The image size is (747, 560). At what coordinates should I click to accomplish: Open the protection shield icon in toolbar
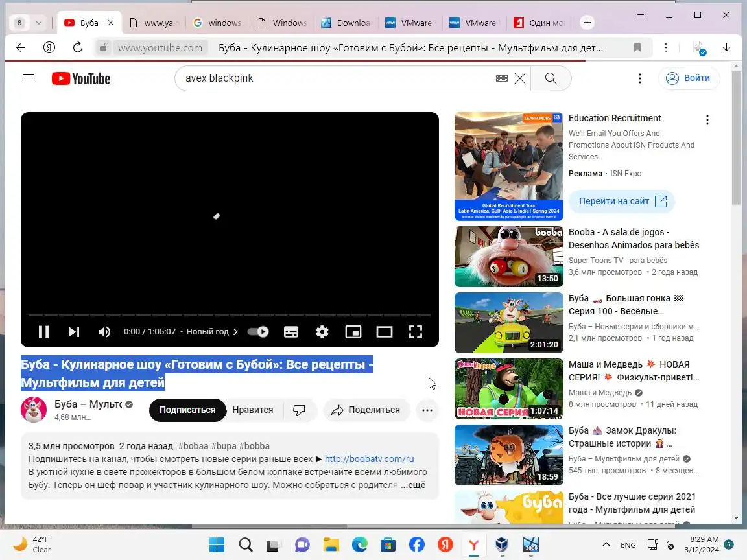tap(700, 48)
